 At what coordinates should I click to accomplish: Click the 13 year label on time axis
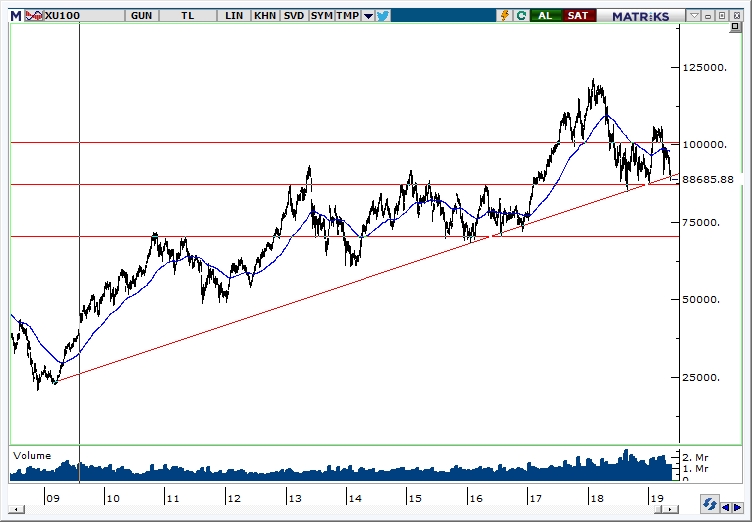click(x=294, y=498)
